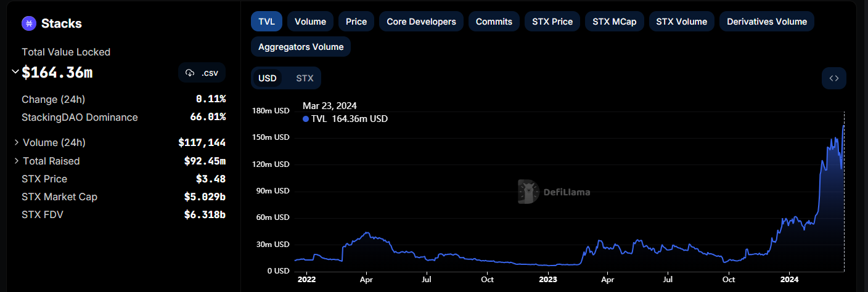Click the Stacks protocol title

point(62,23)
